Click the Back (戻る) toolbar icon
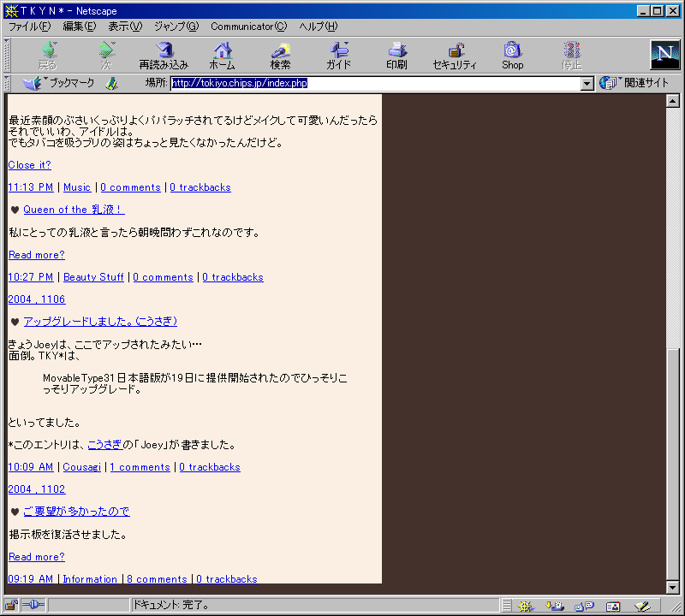685x616 pixels. [48, 56]
